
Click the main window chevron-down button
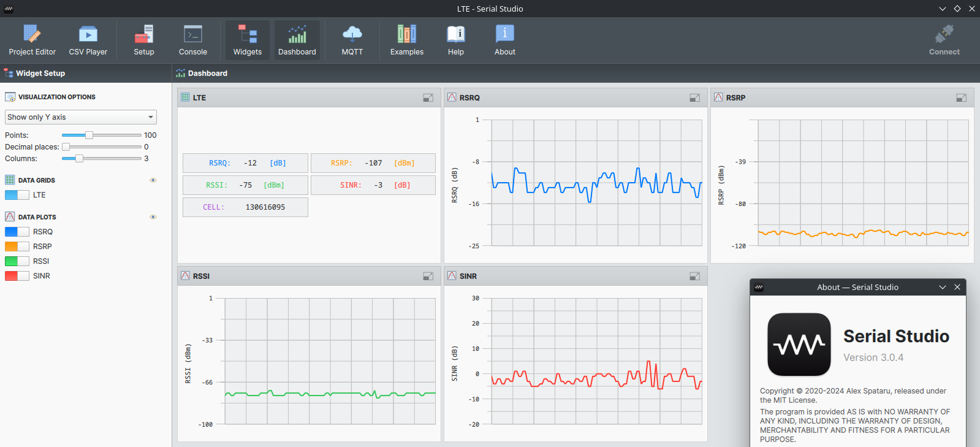pos(943,9)
